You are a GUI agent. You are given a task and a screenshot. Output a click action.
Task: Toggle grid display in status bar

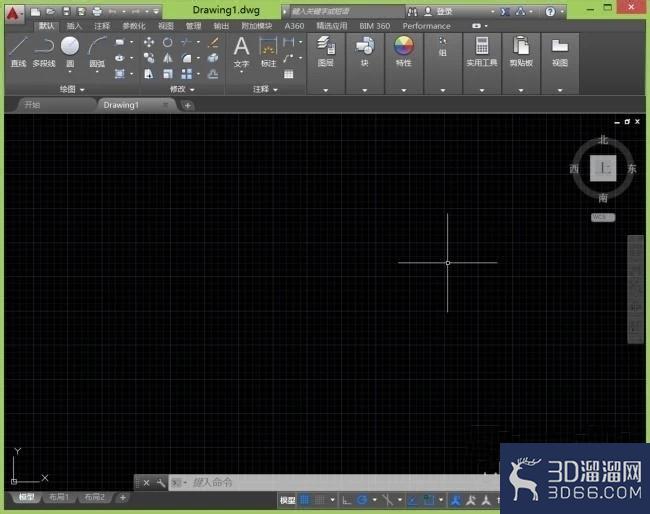pos(305,500)
